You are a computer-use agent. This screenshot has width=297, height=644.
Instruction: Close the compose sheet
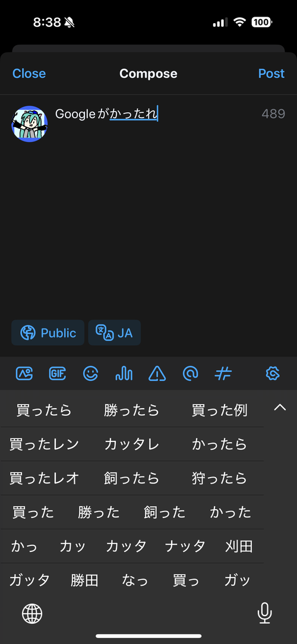(x=29, y=74)
